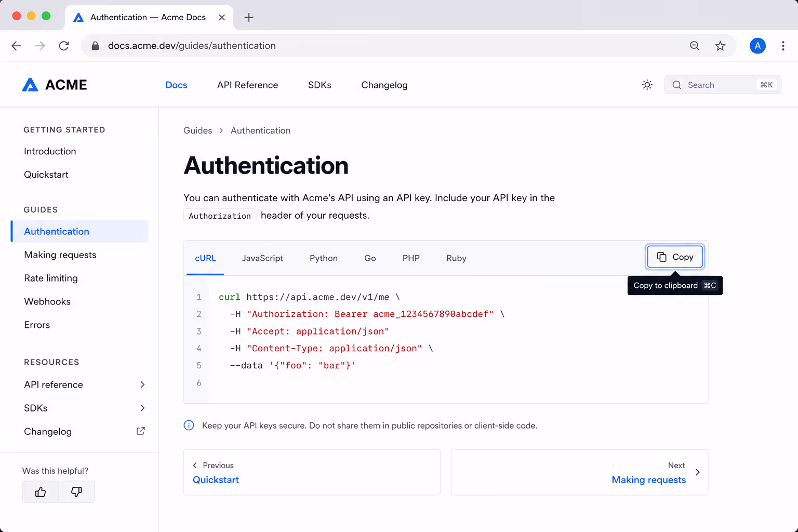Select Authentication in sidebar

tap(79, 231)
